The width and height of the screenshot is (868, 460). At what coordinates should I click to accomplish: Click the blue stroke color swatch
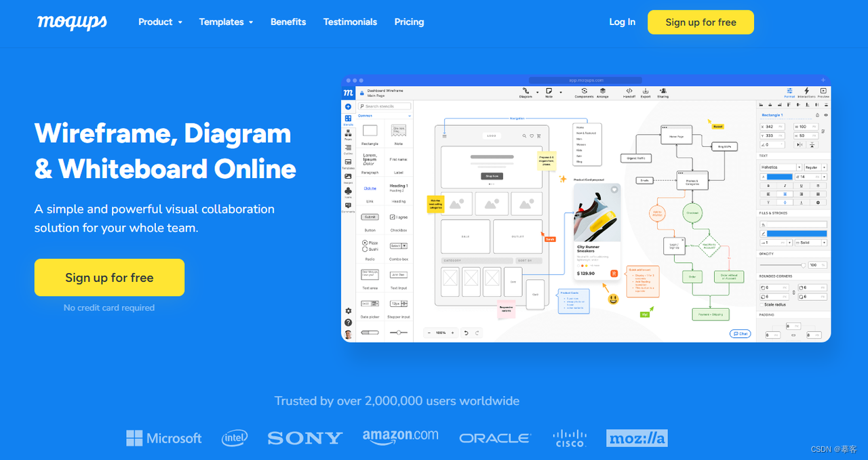797,233
